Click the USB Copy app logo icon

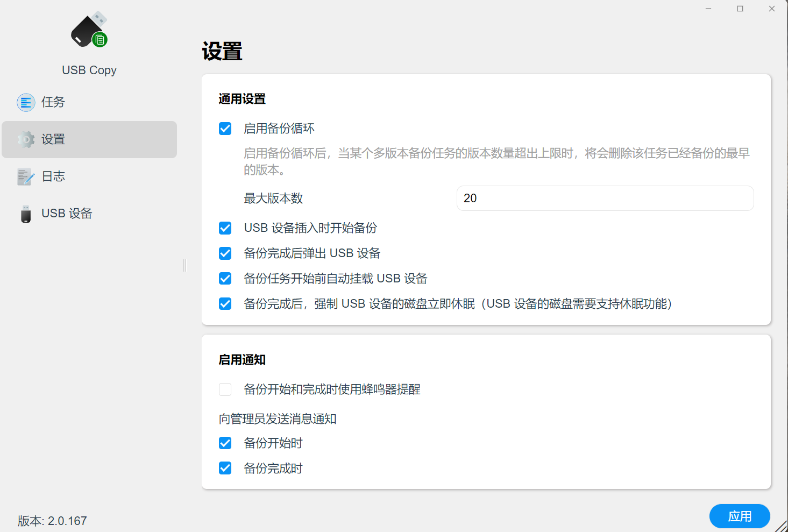point(89,30)
